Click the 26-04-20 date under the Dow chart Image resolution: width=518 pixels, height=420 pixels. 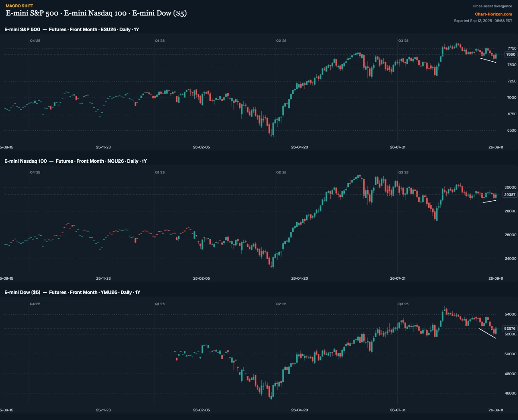coord(300,410)
